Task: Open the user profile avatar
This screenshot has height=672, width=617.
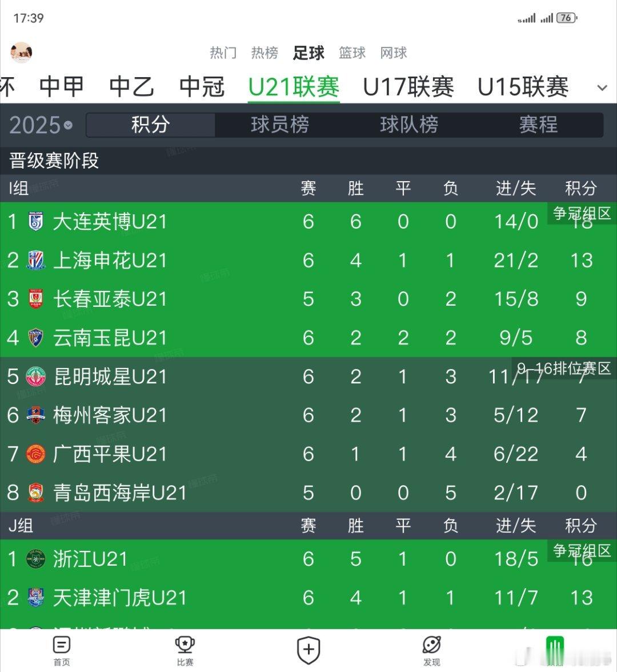Action: click(x=21, y=53)
